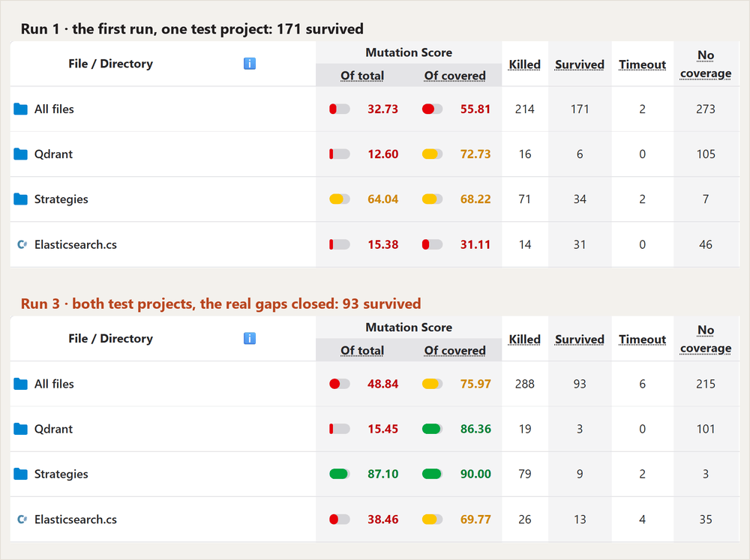Click the green progress bar beside 87.10
Viewport: 750px width, 560px height.
pyautogui.click(x=340, y=474)
